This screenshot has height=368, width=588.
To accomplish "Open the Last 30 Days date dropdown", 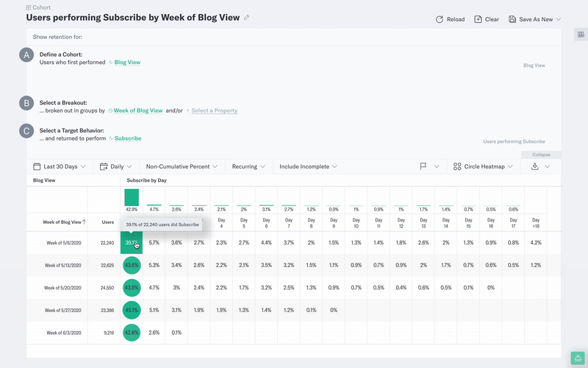I will [60, 166].
